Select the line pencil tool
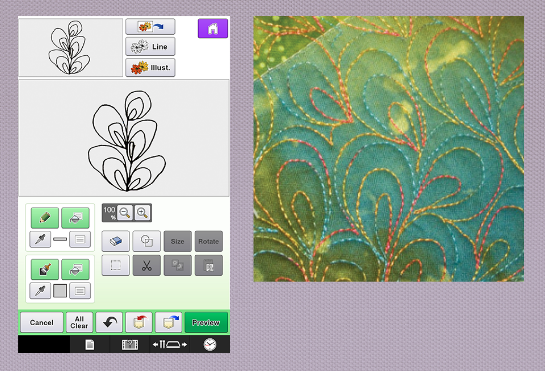This screenshot has height=371, width=545. [45, 218]
